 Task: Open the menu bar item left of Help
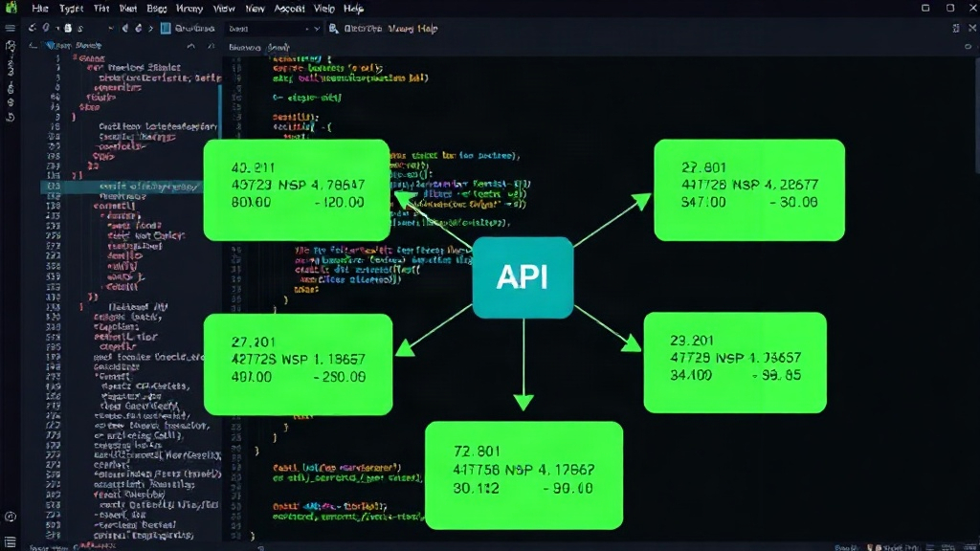tap(323, 8)
